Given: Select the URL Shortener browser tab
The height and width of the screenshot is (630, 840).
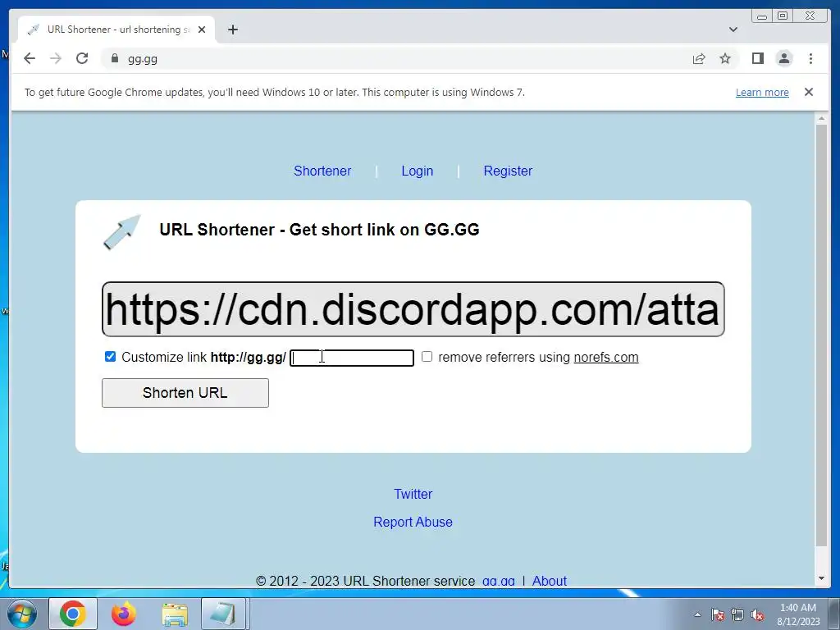Looking at the screenshot, I should coord(116,30).
